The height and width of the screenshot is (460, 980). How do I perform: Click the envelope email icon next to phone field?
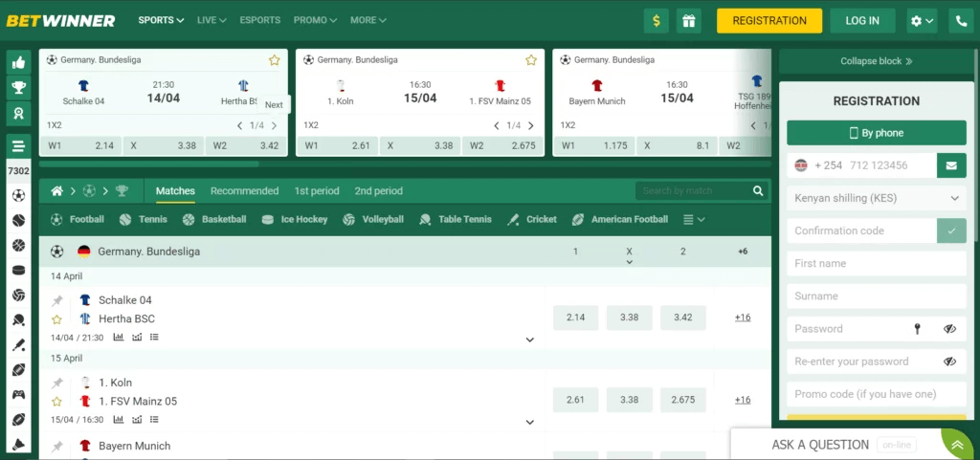pos(951,165)
